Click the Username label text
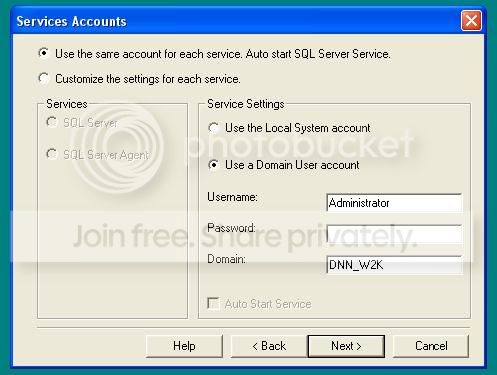 pyautogui.click(x=232, y=197)
